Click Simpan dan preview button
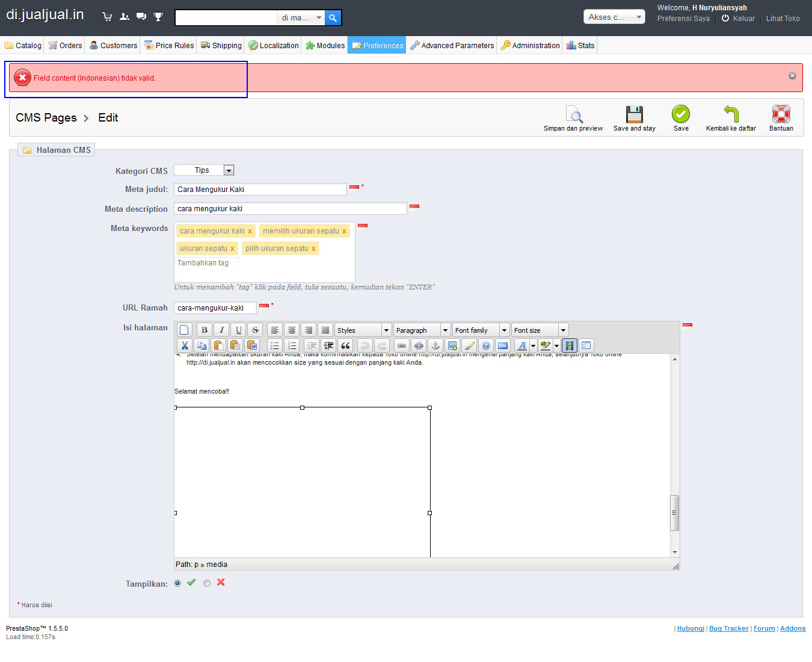 click(x=573, y=119)
